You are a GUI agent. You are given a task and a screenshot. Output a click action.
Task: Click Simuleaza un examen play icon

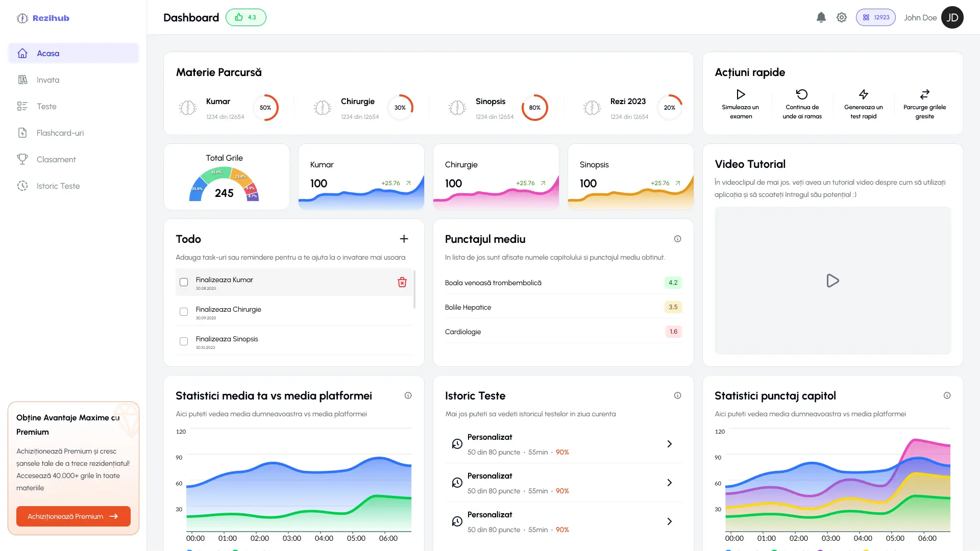click(741, 94)
